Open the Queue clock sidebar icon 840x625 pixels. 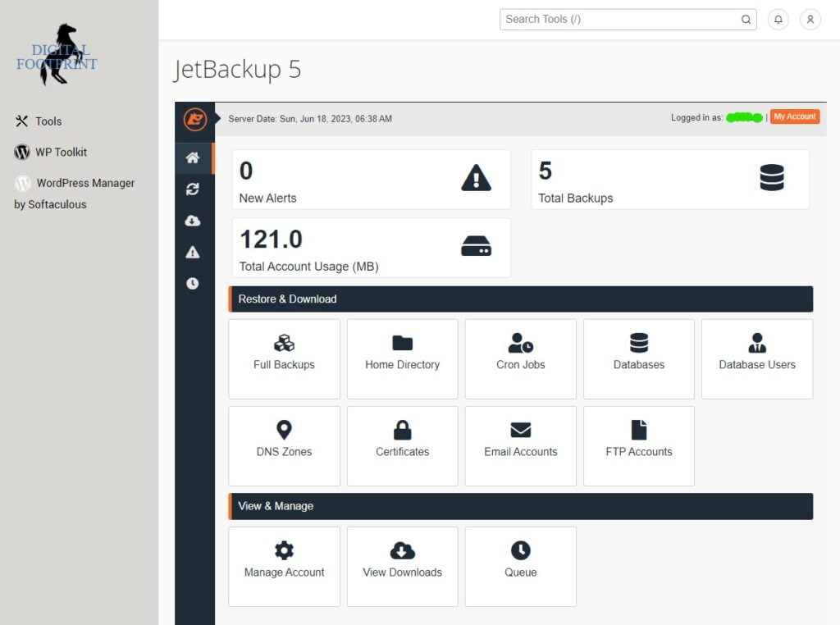(x=193, y=283)
